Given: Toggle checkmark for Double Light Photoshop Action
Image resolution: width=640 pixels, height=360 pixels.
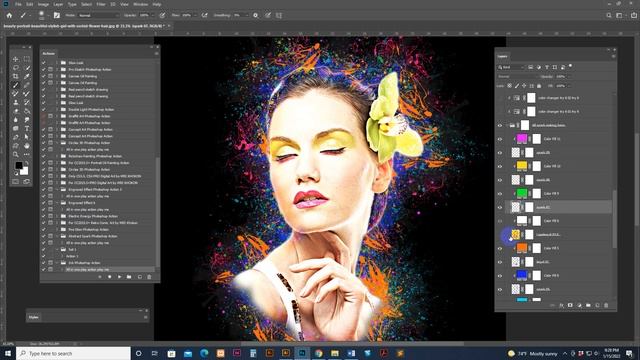Looking at the screenshot, I should [x=44, y=109].
